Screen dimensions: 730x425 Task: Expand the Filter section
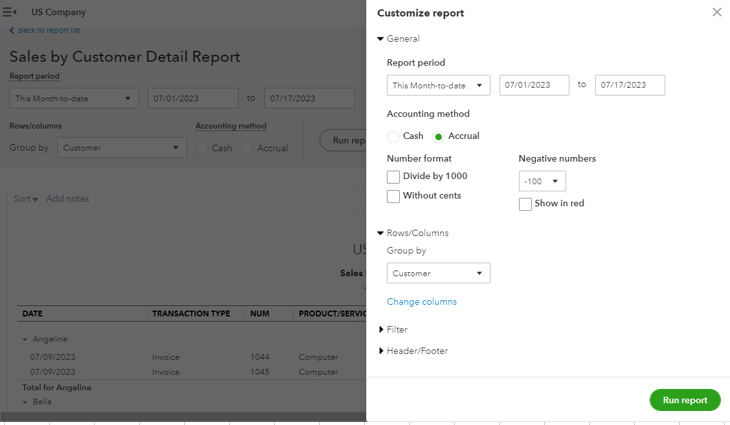point(381,329)
